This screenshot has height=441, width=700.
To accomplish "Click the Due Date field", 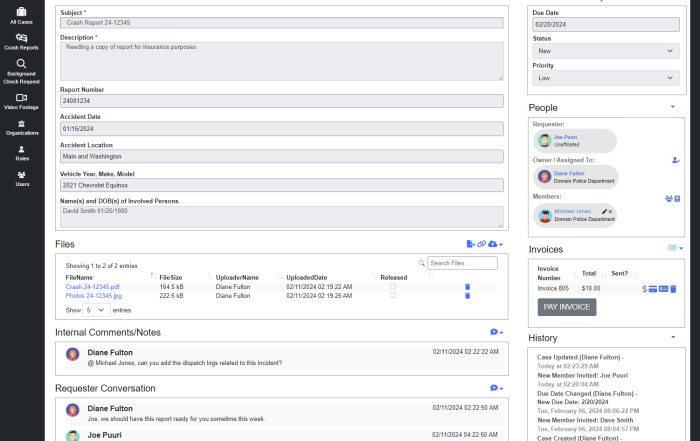I will 606,25.
